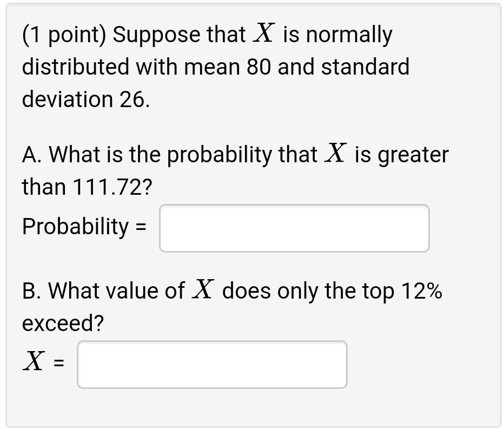Click inside the X = answer box
This screenshot has width=504, height=429.
click(212, 364)
